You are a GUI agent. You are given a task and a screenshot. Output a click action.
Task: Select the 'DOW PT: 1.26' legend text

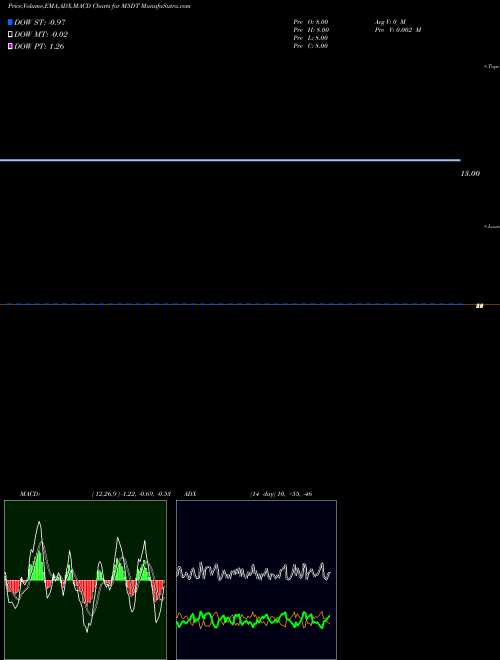pos(39,46)
